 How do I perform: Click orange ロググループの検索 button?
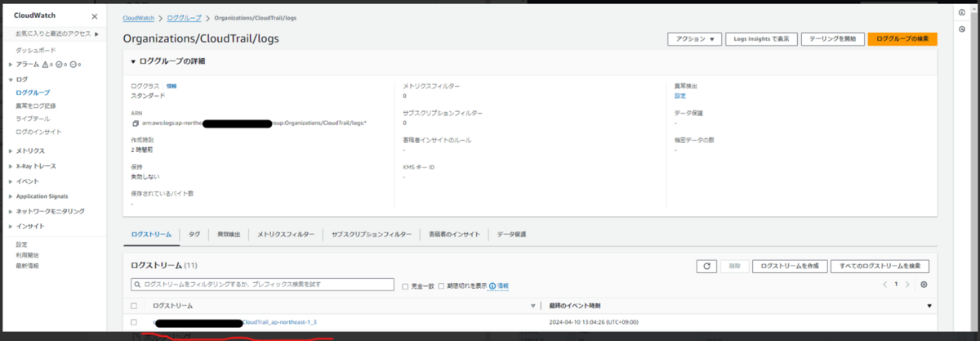[902, 38]
